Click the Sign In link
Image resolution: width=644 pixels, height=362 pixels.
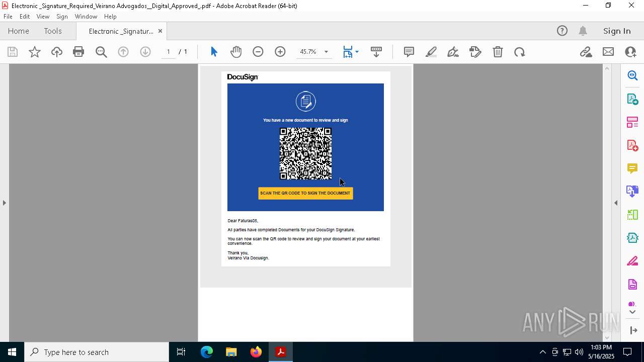tap(617, 31)
